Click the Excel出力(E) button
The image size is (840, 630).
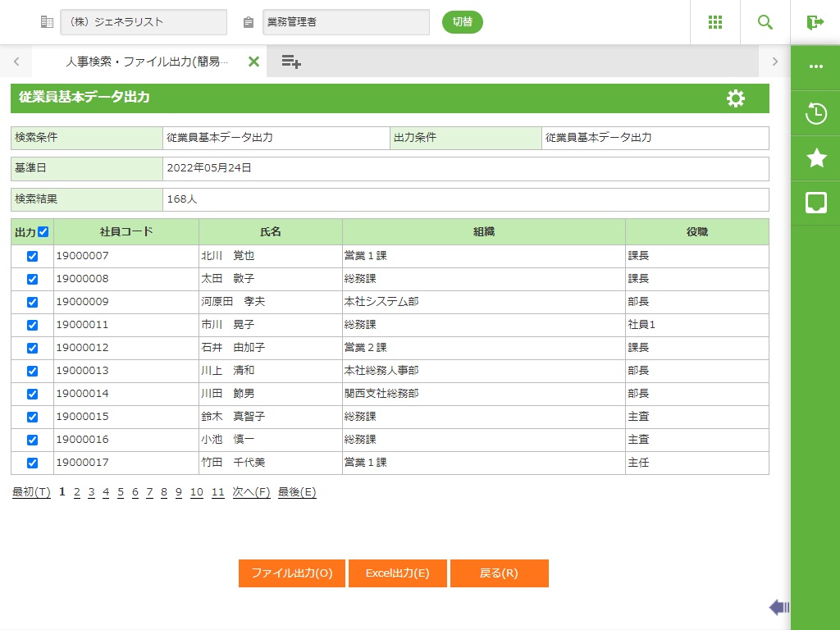point(397,573)
